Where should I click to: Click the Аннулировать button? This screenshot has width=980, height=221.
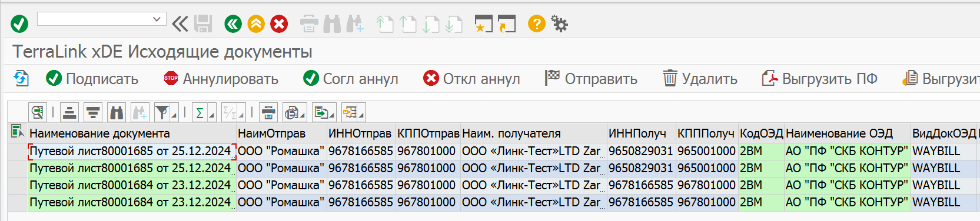pyautogui.click(x=221, y=79)
